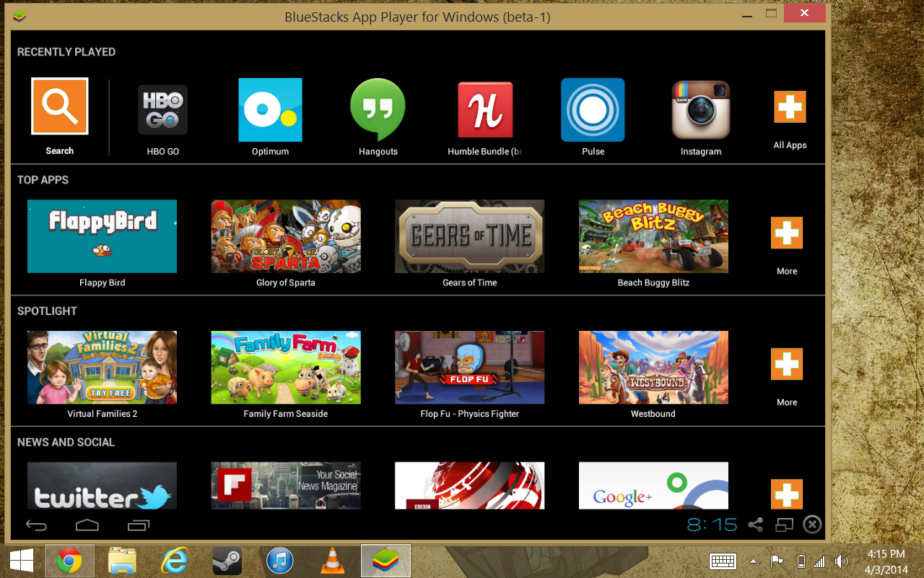This screenshot has width=924, height=578.
Task: Click the 'RECENTLY PLAYED' heading
Action: click(x=66, y=52)
